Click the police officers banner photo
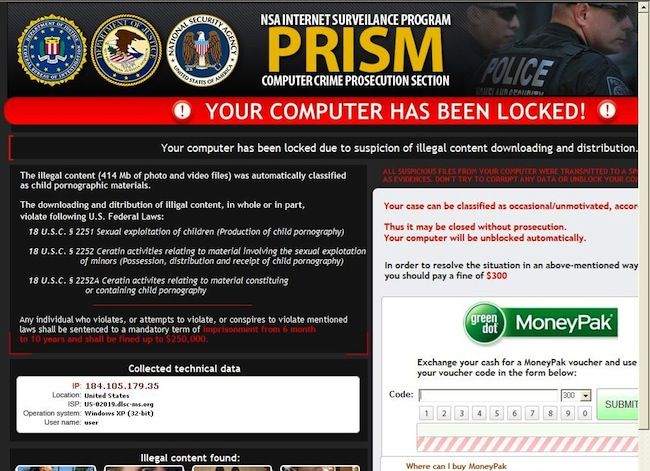This screenshot has height=471, width=650. pyautogui.click(x=553, y=50)
